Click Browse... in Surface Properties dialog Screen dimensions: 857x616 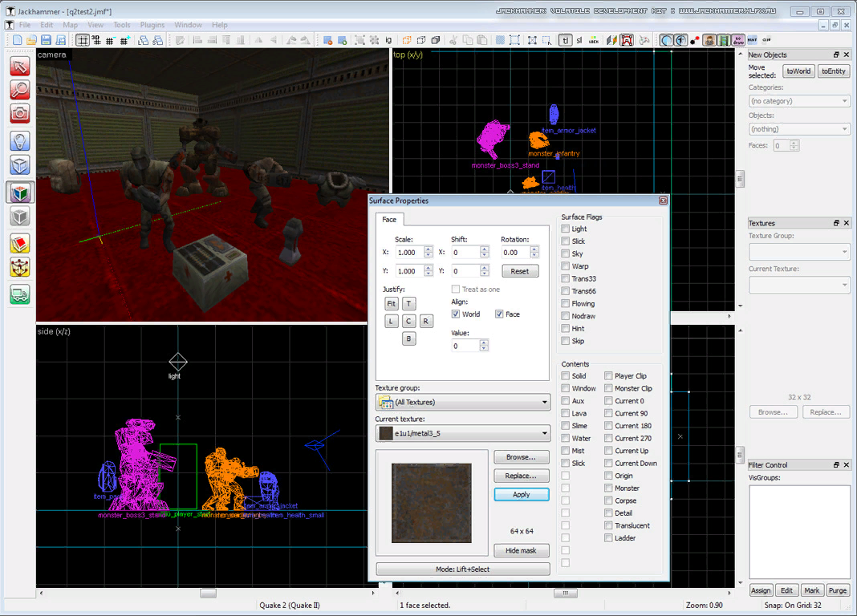[x=521, y=457]
